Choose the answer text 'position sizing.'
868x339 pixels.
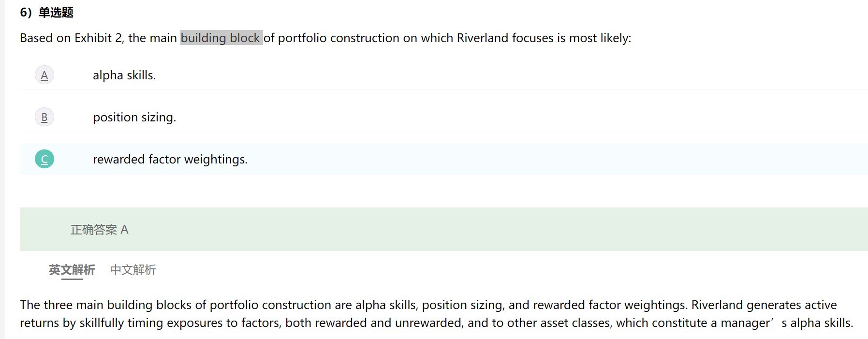[134, 118]
